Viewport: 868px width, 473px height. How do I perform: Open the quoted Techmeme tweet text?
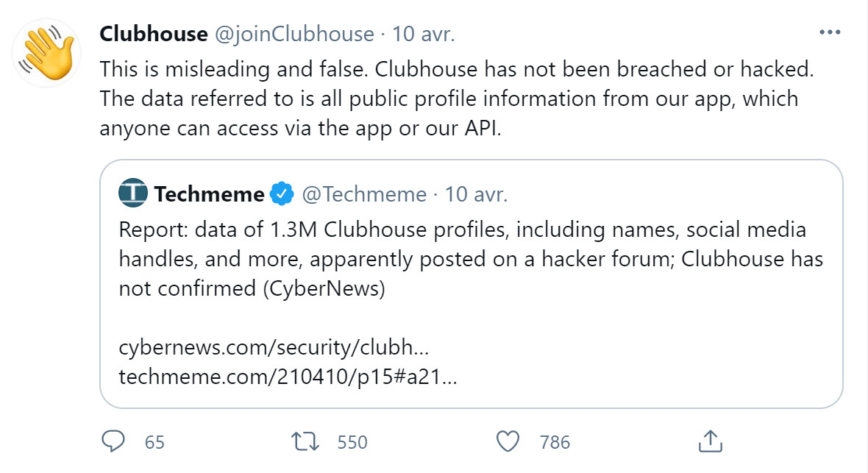471,259
